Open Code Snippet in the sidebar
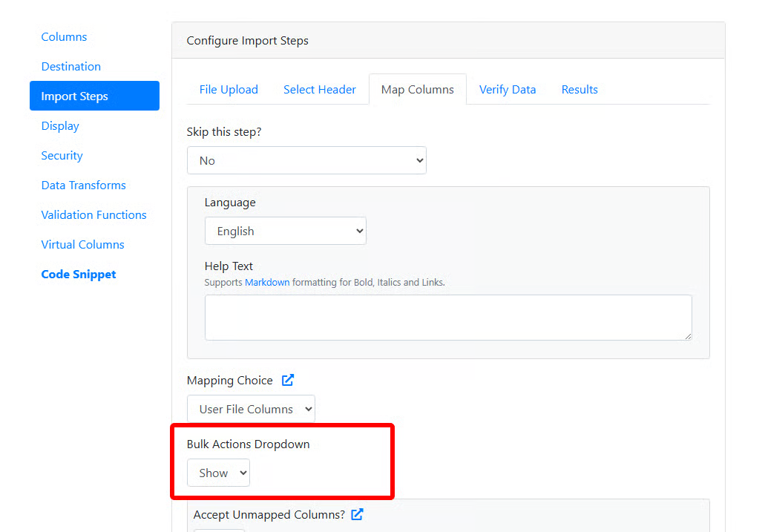This screenshot has height=532, width=765. click(x=79, y=275)
